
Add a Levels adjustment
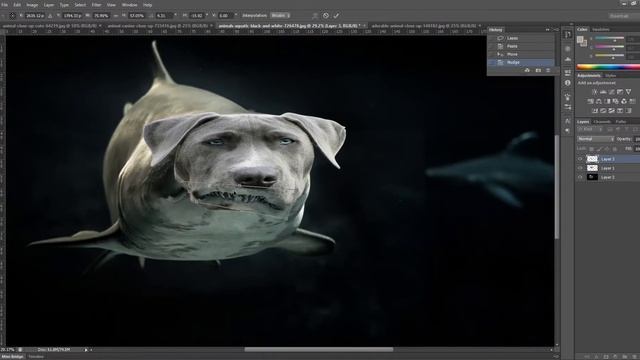(603, 92)
